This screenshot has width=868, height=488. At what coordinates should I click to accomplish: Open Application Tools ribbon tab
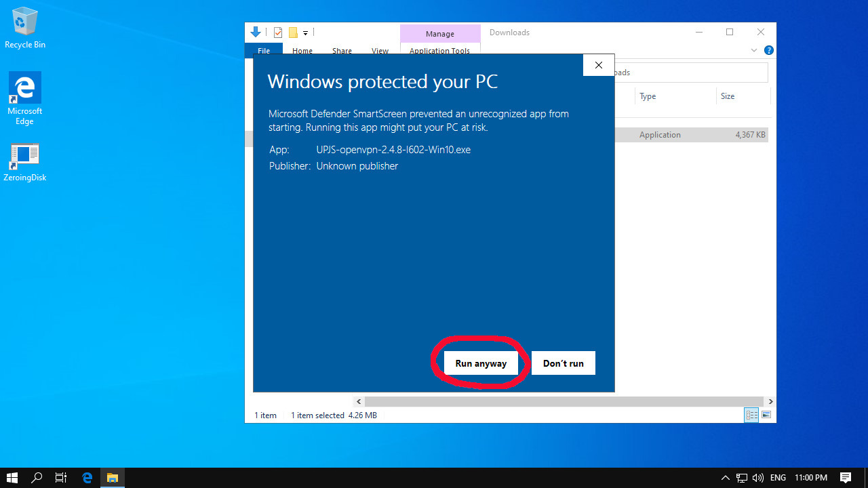[x=439, y=50]
